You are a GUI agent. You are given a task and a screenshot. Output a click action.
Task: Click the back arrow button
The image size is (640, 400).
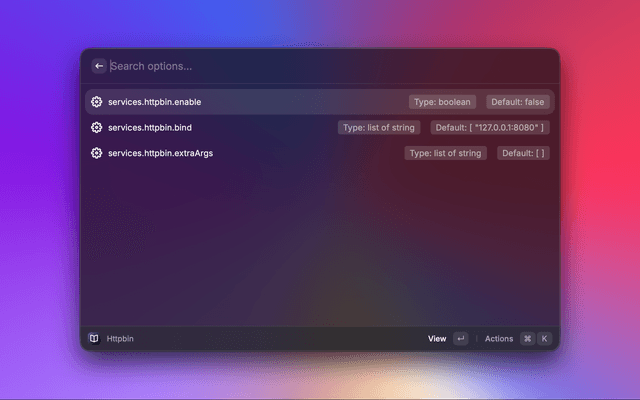pos(99,66)
